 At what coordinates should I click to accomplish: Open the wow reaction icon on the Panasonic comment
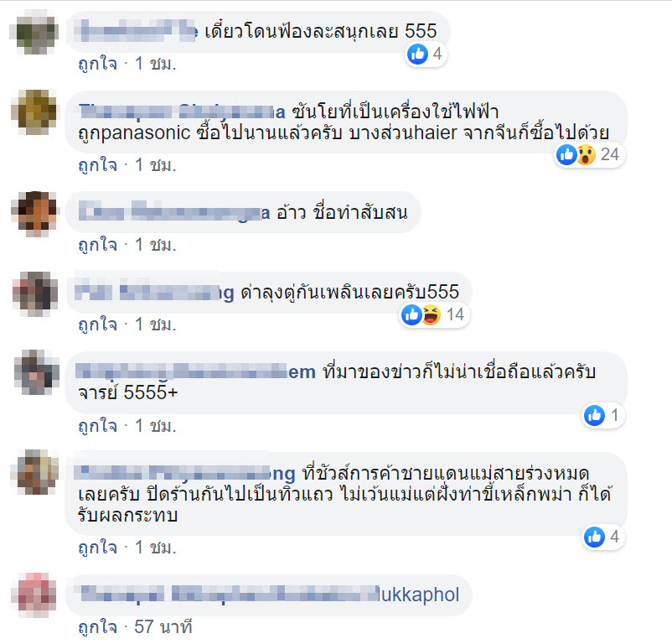point(586,155)
